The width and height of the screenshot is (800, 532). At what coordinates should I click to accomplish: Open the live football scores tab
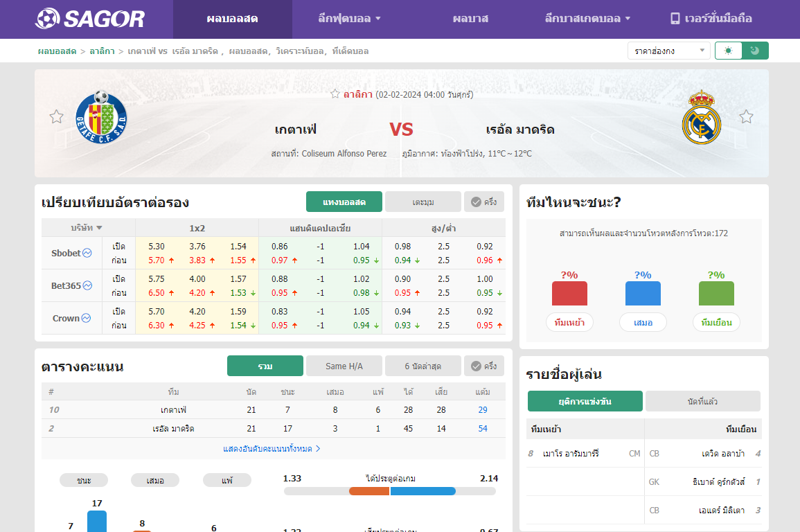[x=233, y=19]
